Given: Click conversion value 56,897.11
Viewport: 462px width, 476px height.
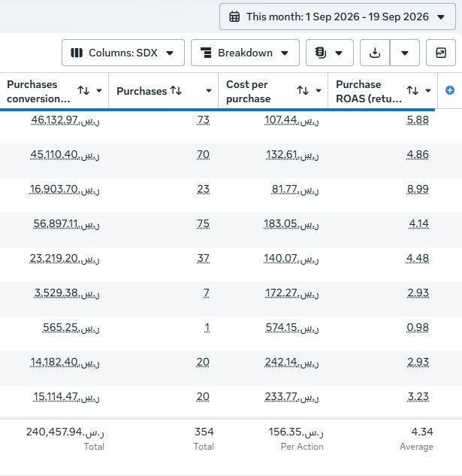Looking at the screenshot, I should click(66, 224).
